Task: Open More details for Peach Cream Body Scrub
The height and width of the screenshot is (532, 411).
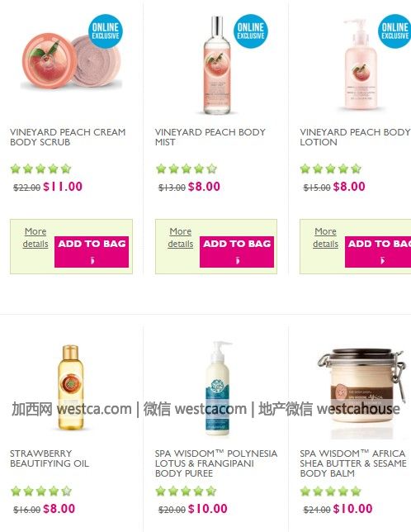Action: click(x=35, y=238)
